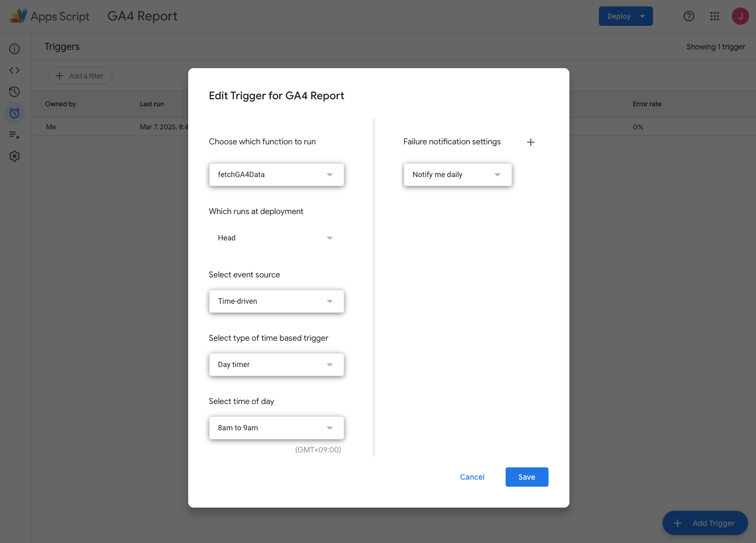The image size is (756, 543).
Task: Open the Notify me daily dropdown
Action: (x=457, y=175)
